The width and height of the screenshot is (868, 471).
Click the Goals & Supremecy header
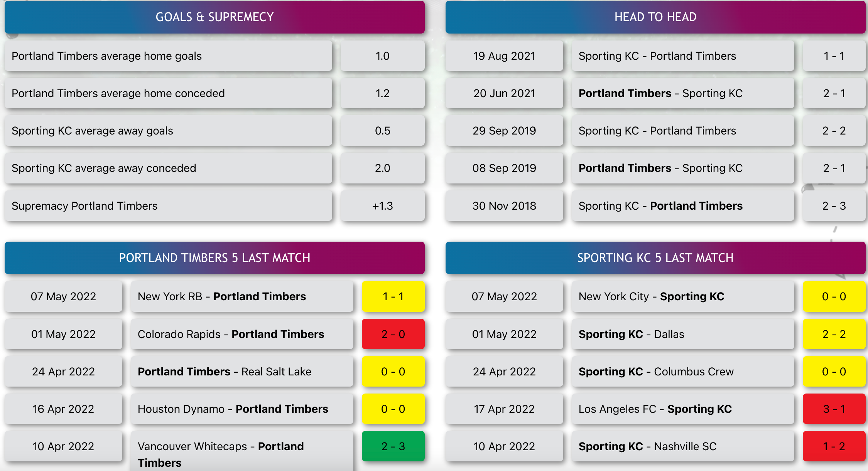pos(214,17)
